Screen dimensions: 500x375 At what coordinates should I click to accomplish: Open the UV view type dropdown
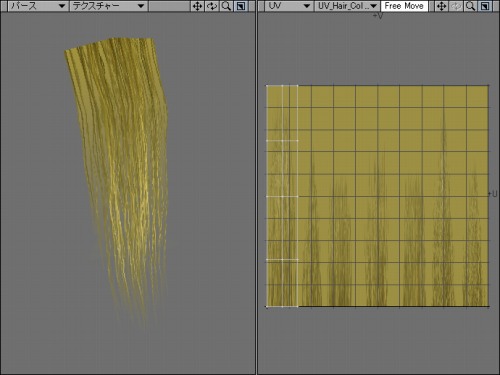click(288, 6)
